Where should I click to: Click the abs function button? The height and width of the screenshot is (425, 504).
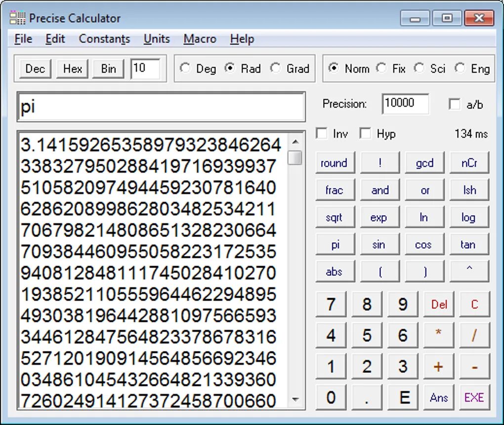click(x=335, y=271)
